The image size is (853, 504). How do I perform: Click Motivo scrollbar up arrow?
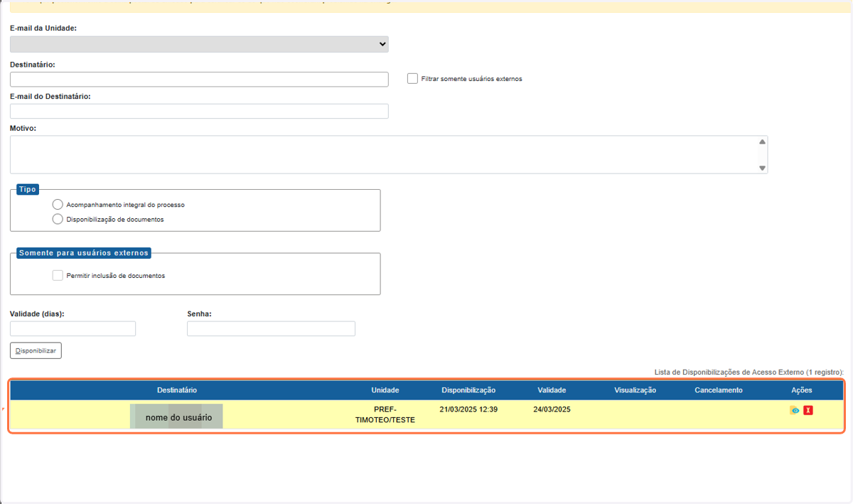point(763,141)
